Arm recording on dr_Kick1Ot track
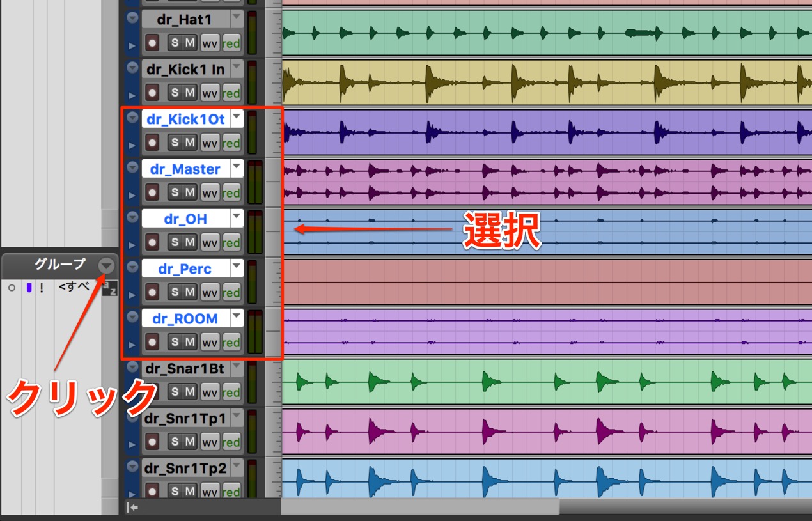Viewport: 812px width, 521px height. tap(152, 143)
